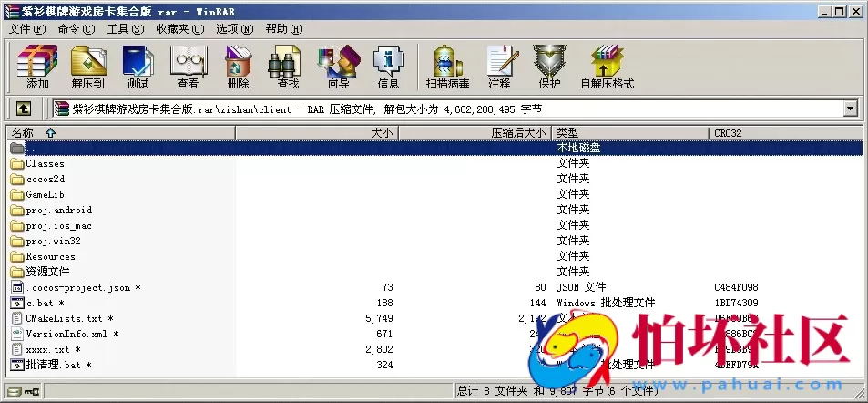Select the 资源文件 folder name

tap(47, 272)
